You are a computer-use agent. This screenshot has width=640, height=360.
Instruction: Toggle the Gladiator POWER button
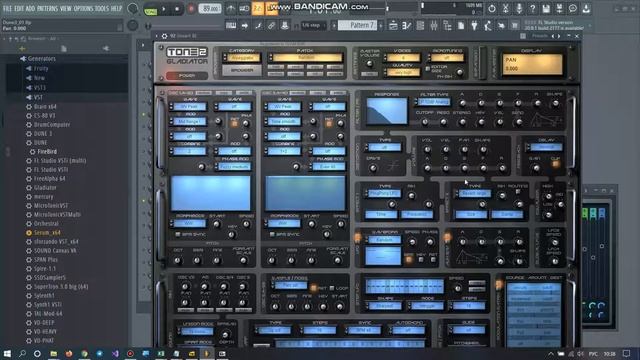(187, 76)
